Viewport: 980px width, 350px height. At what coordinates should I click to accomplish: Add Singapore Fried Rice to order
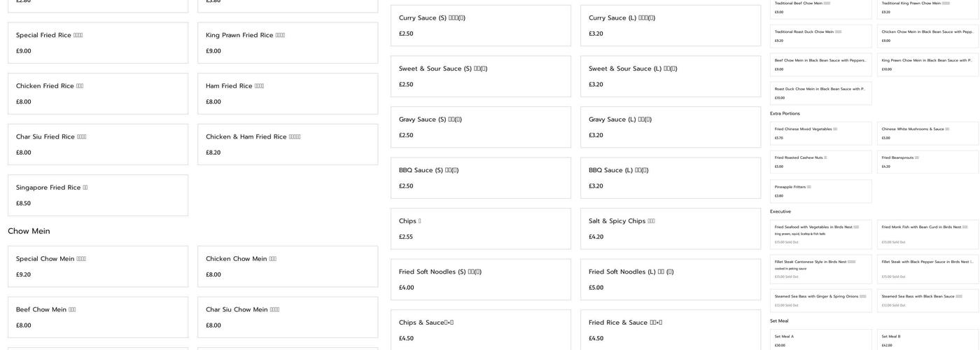98,195
